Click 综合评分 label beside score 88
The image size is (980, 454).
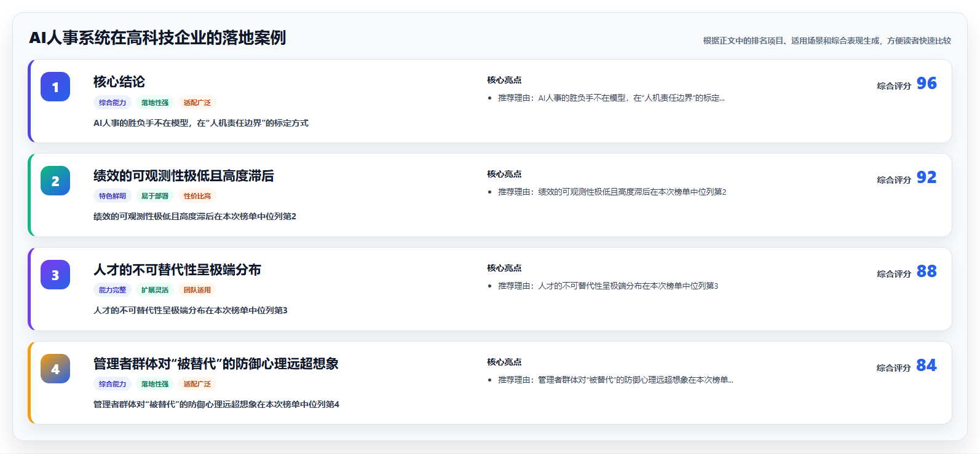tap(894, 274)
